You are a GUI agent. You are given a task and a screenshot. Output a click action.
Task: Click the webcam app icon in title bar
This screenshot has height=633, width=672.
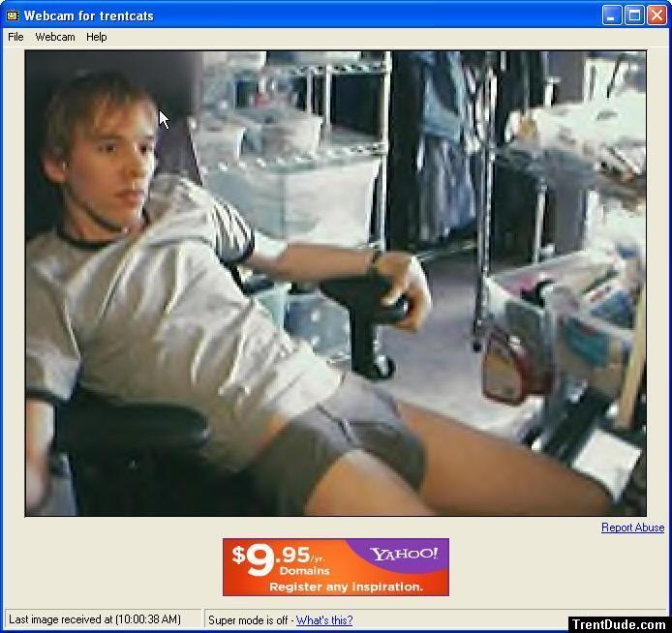click(x=12, y=15)
